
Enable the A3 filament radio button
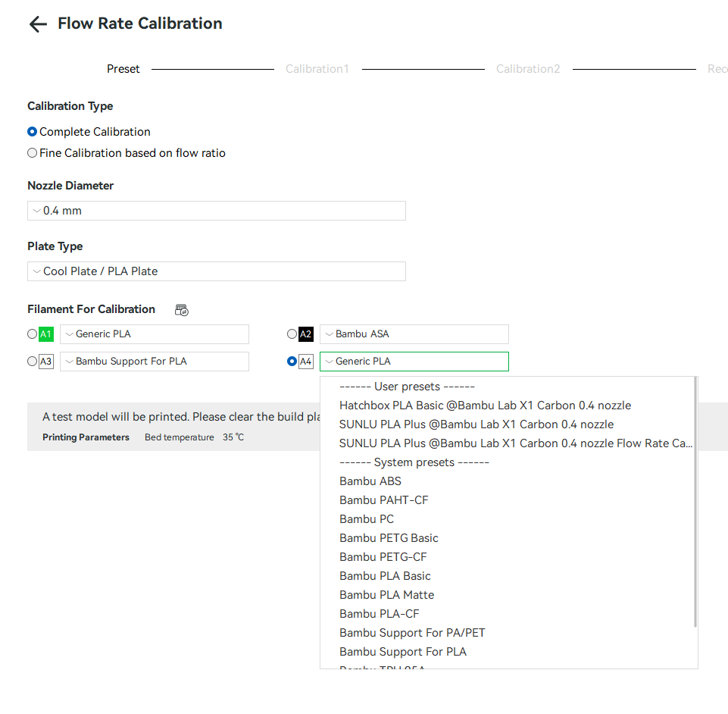pyautogui.click(x=30, y=361)
